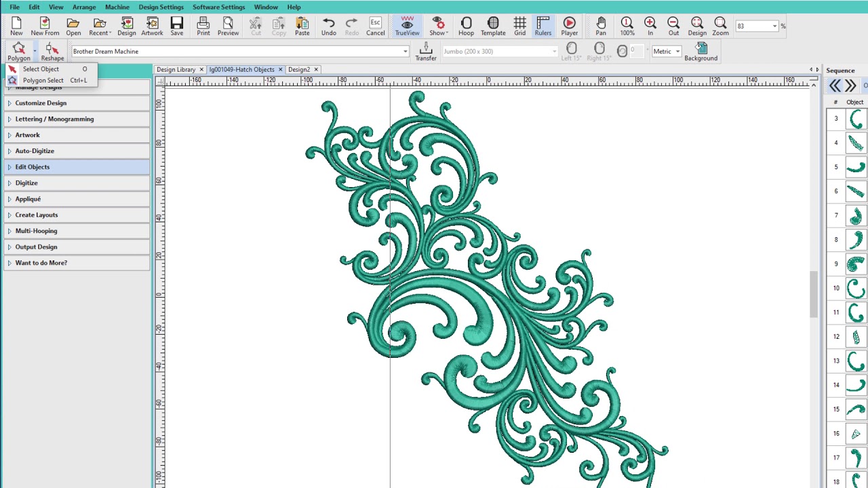Open the Stitch Player

point(570,26)
